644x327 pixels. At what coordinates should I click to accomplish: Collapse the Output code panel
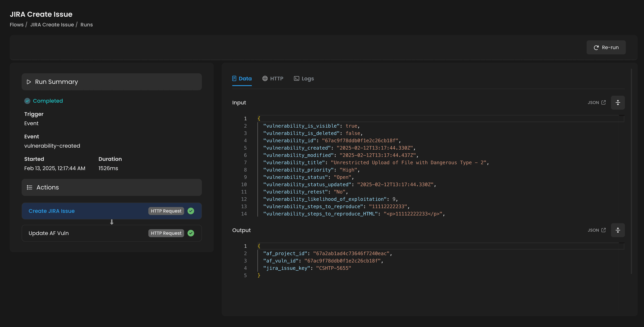[x=618, y=230]
